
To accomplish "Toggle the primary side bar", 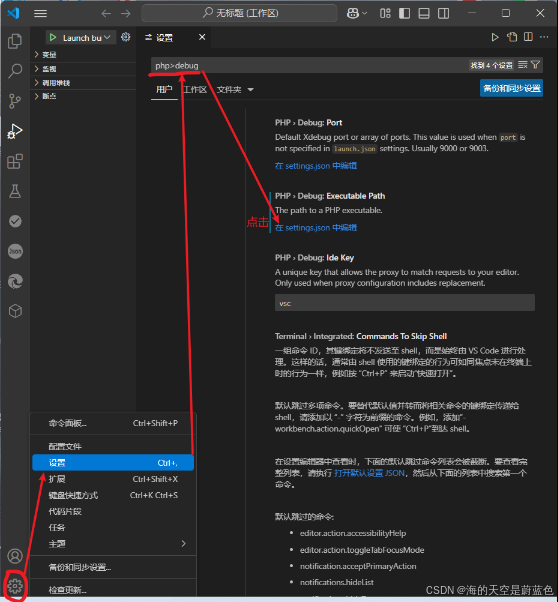I will pos(404,13).
